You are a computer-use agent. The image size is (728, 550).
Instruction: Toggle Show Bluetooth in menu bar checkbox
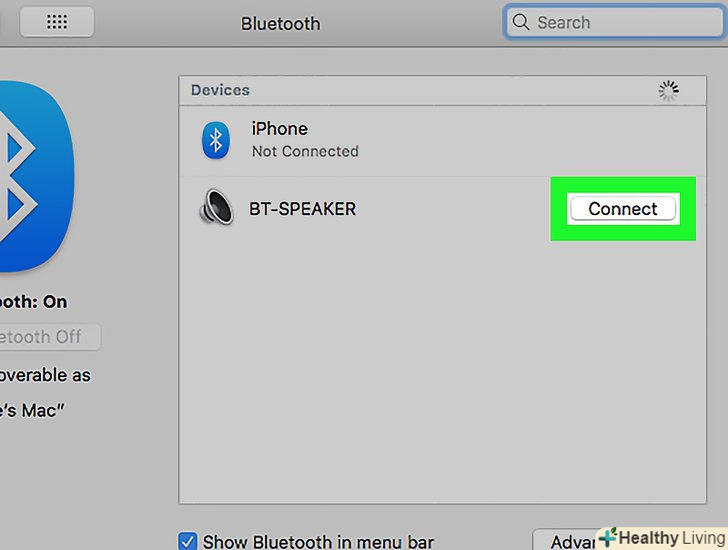[188, 541]
